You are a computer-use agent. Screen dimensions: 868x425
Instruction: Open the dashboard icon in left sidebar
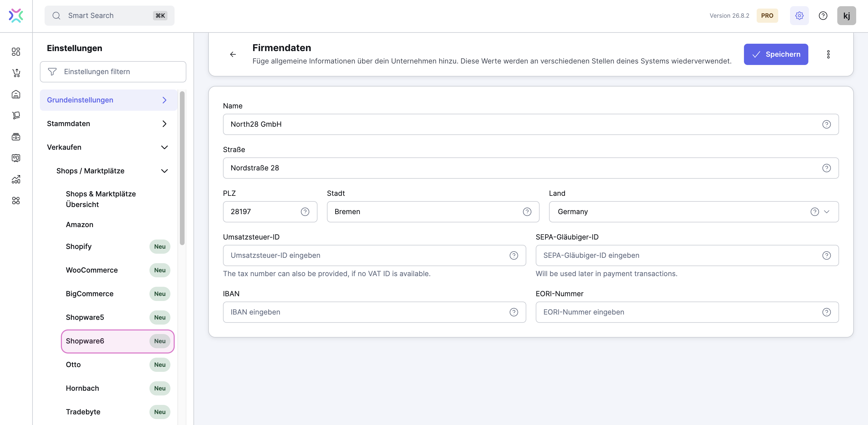pos(16,52)
